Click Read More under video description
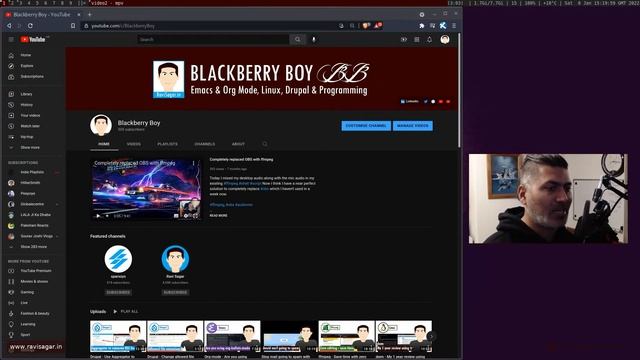Image resolution: width=640 pixels, height=360 pixels. pyautogui.click(x=218, y=216)
